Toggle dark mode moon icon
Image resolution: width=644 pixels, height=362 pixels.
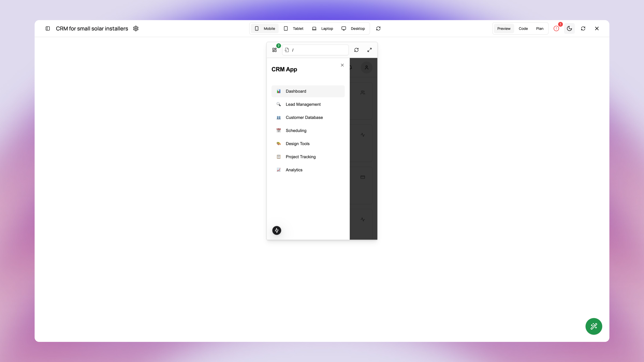pyautogui.click(x=570, y=28)
